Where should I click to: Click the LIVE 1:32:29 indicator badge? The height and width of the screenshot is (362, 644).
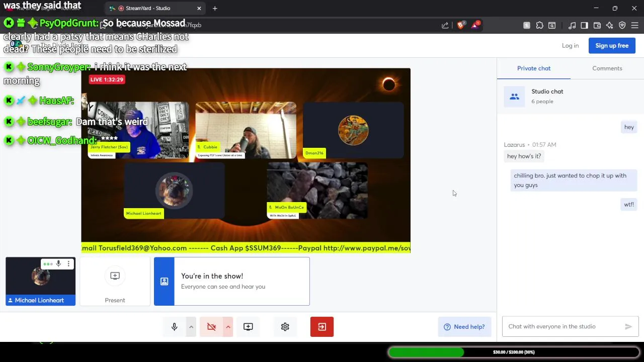tap(107, 79)
